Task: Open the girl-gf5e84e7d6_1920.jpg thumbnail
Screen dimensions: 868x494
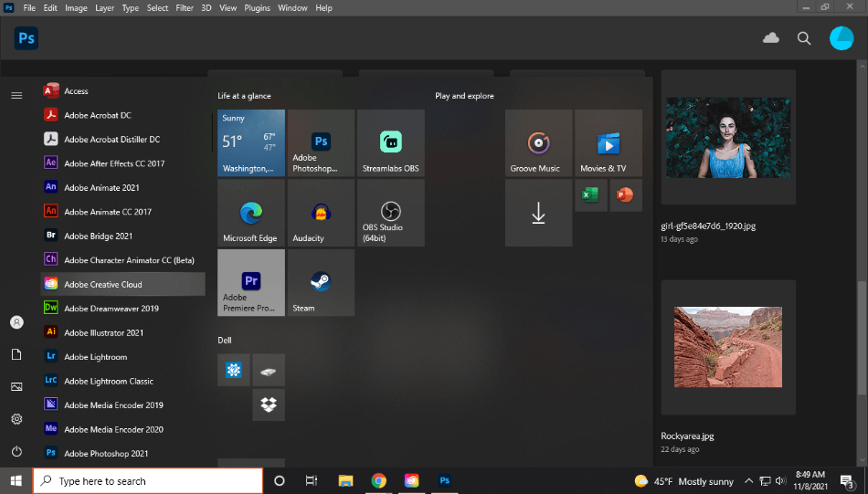Action: tap(728, 138)
